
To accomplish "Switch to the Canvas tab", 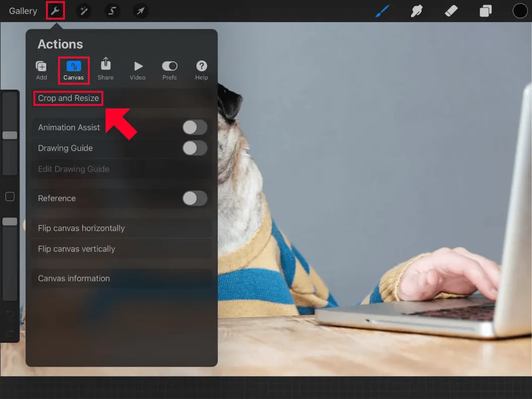I will tap(74, 70).
